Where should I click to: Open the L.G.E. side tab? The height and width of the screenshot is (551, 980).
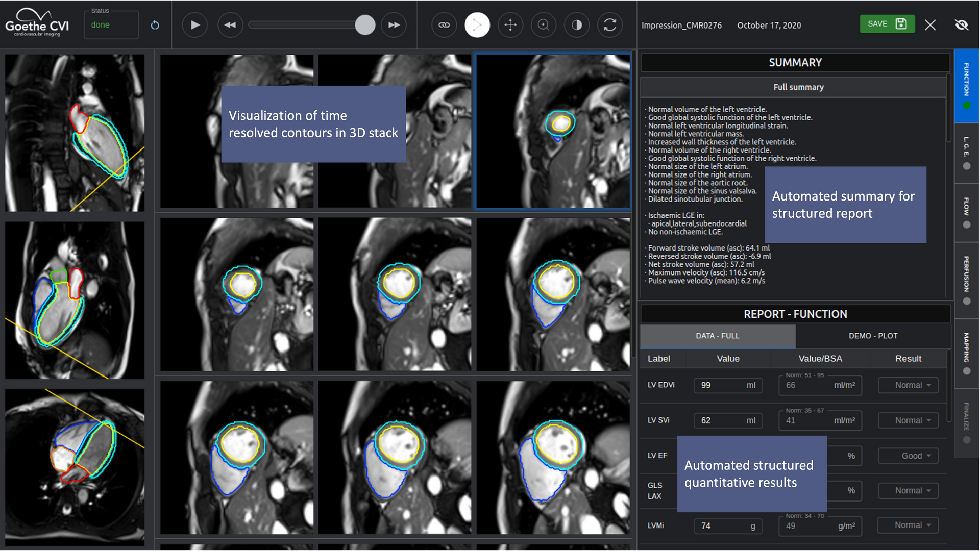click(x=966, y=153)
